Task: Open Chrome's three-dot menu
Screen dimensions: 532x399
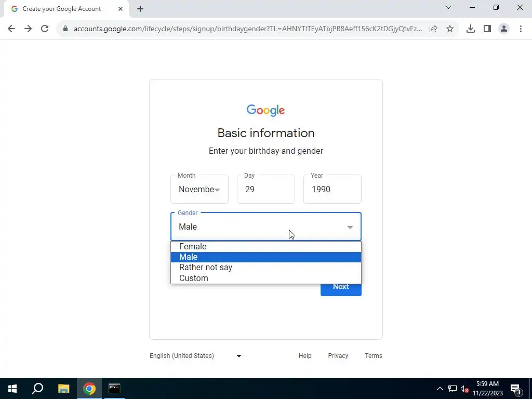Action: 521,29
